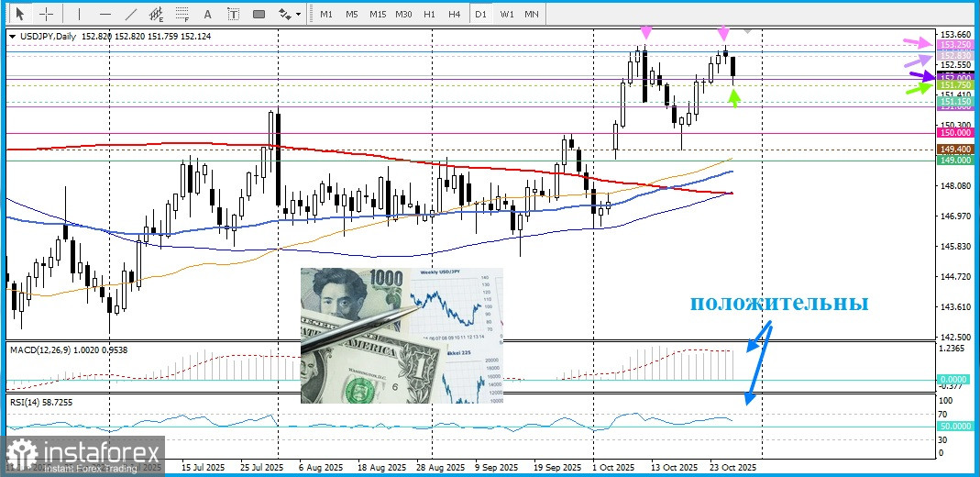Click the 149.000 green price label
The image size is (980, 477).
click(954, 160)
